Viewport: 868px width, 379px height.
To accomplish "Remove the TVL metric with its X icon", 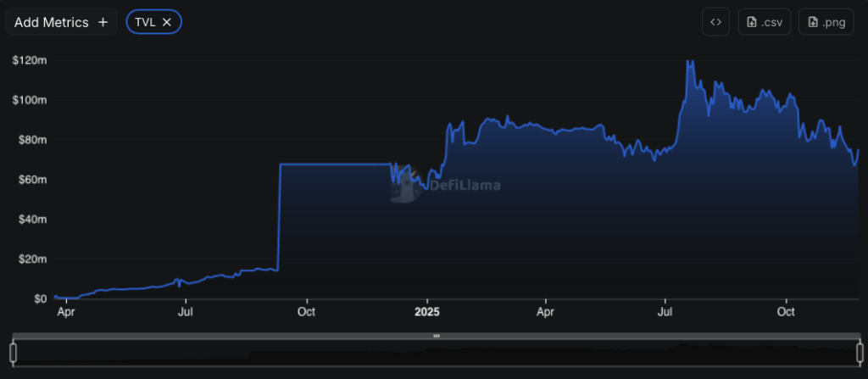I will tap(167, 22).
